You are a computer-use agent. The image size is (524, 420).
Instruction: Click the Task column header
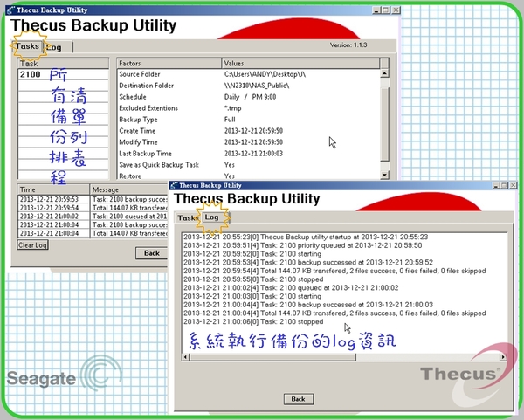63,64
